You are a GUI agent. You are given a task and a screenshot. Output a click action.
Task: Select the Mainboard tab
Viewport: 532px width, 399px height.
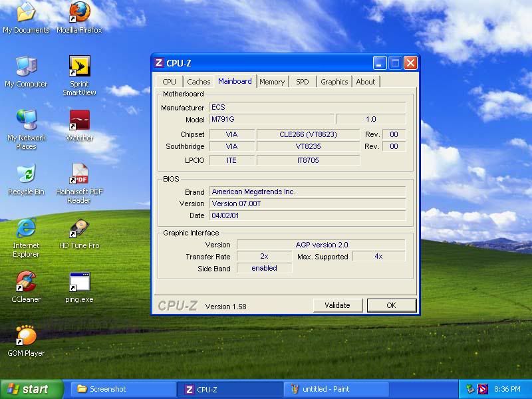coord(235,81)
